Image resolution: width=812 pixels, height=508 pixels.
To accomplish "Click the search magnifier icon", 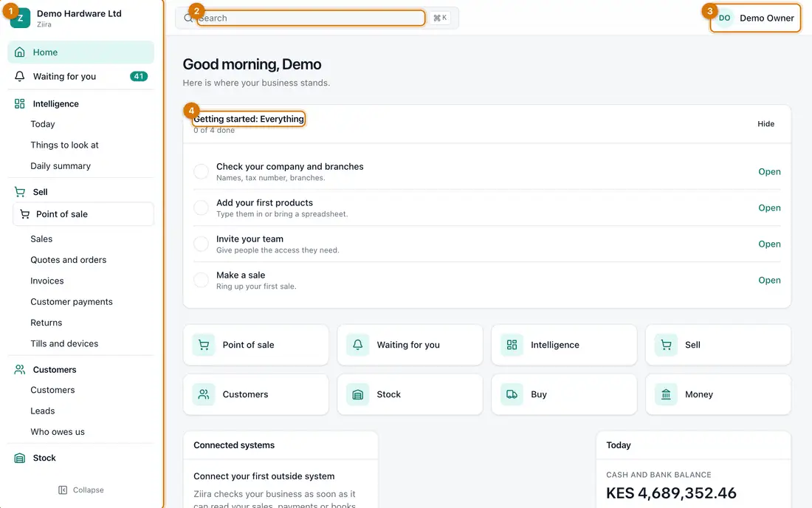I will [x=188, y=18].
